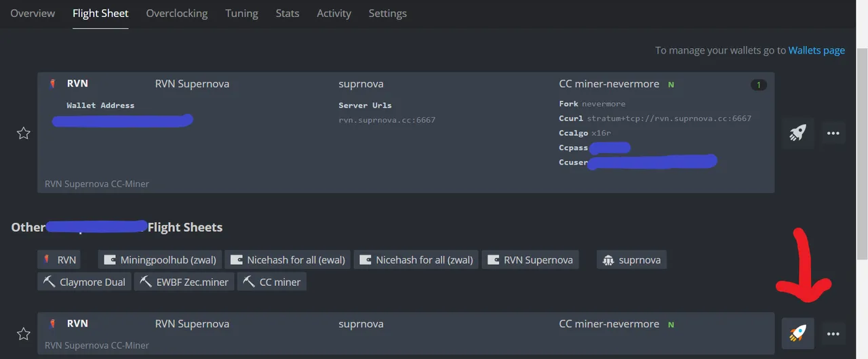Click the Ccalgo x16r value
This screenshot has width=868, height=359.
click(x=600, y=133)
